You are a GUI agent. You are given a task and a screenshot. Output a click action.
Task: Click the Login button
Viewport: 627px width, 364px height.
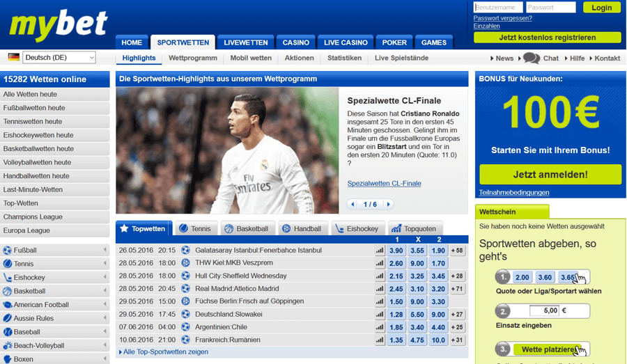click(x=602, y=8)
